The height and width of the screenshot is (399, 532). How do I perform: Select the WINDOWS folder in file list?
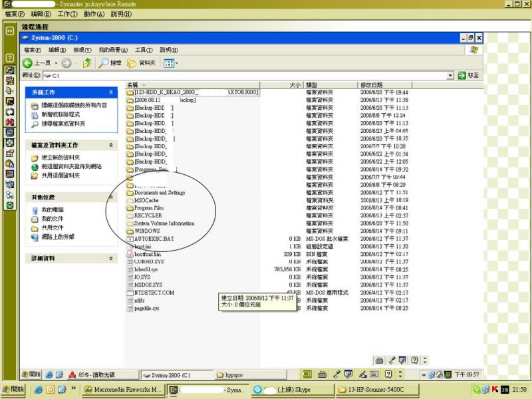pos(146,231)
